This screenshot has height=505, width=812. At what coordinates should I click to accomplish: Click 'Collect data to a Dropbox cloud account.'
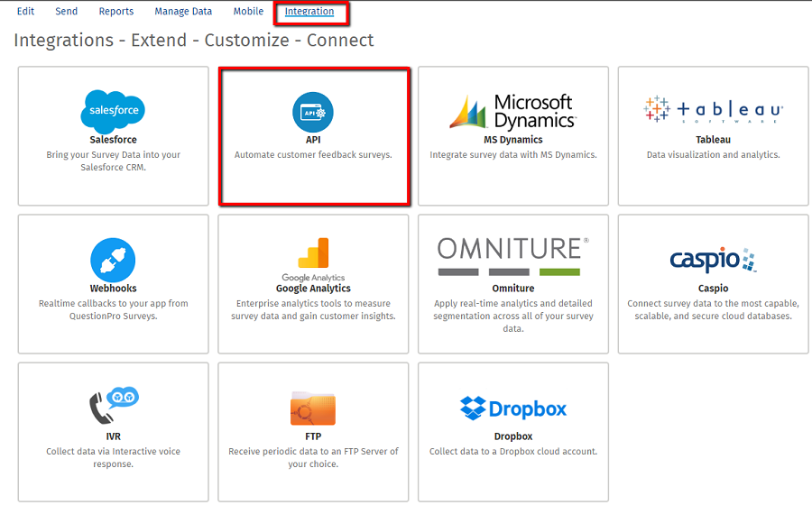513,451
